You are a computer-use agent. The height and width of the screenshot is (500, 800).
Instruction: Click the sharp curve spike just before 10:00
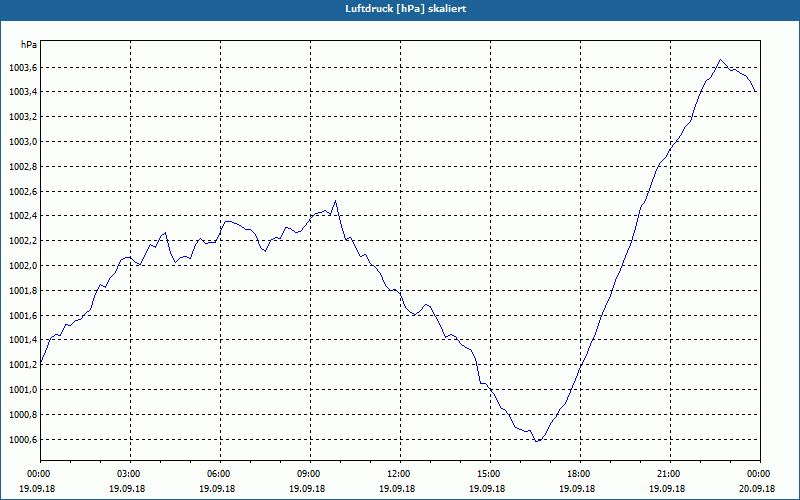[335, 201]
